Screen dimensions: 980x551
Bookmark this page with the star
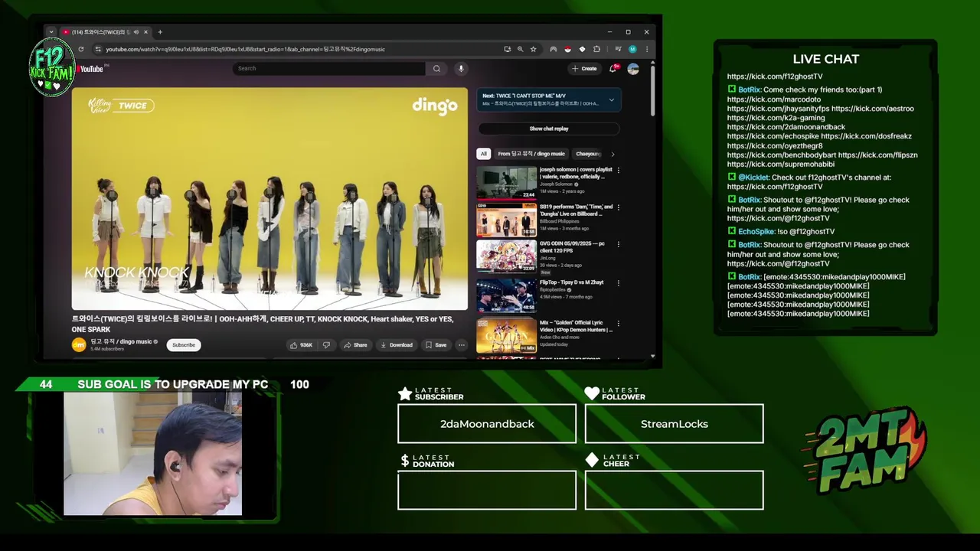(x=534, y=49)
